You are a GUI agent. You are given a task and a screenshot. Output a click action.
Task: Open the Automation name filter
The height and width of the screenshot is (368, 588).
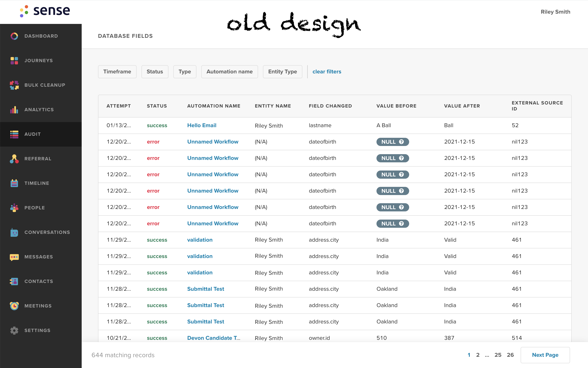point(229,72)
